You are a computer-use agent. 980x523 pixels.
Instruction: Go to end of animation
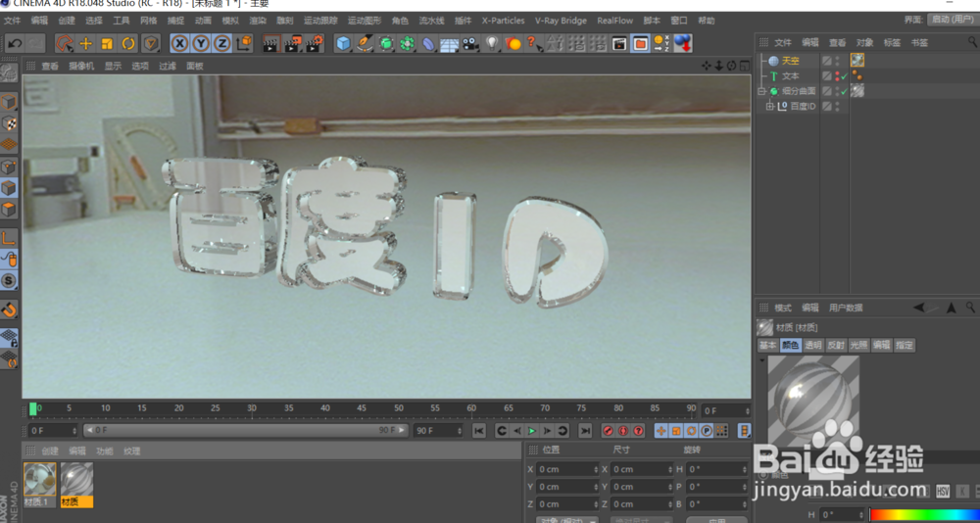[x=585, y=431]
